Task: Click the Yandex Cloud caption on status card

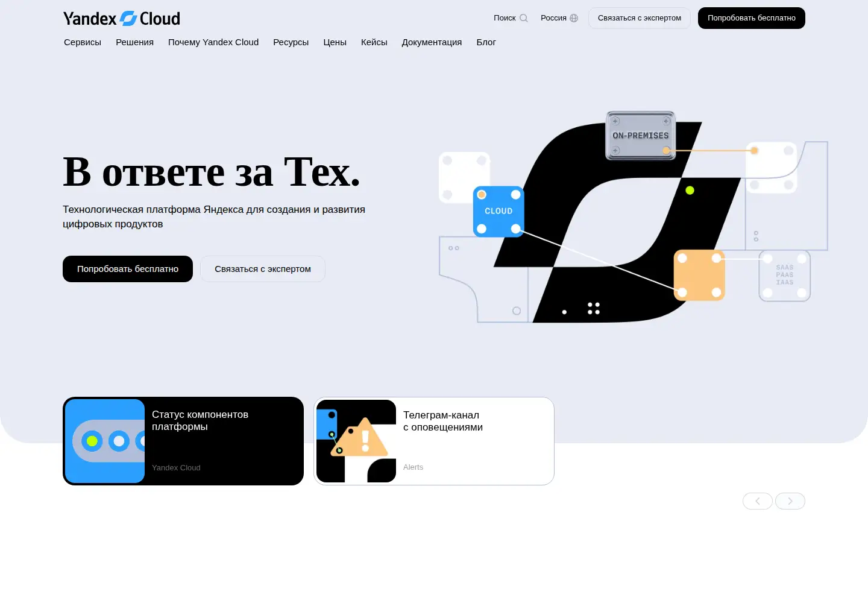Action: [176, 467]
